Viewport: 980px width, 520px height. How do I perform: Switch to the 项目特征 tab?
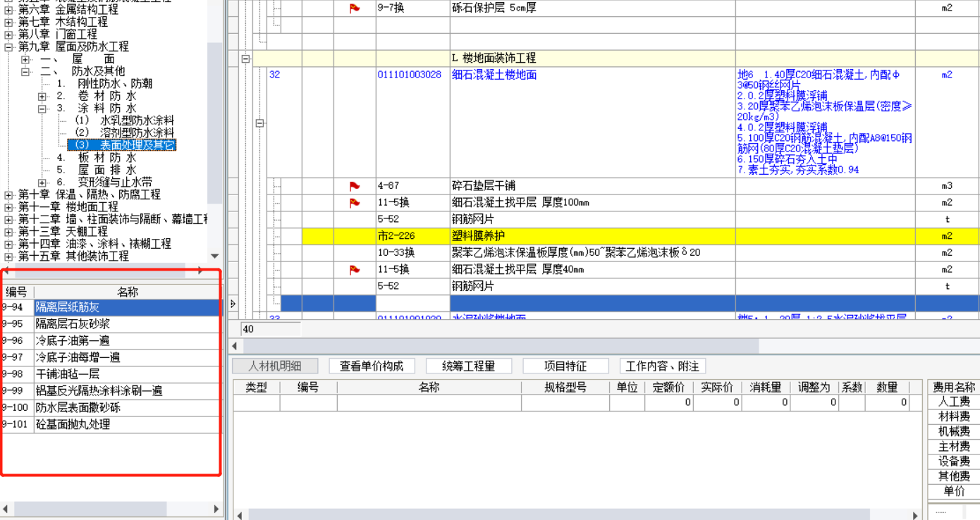point(565,366)
